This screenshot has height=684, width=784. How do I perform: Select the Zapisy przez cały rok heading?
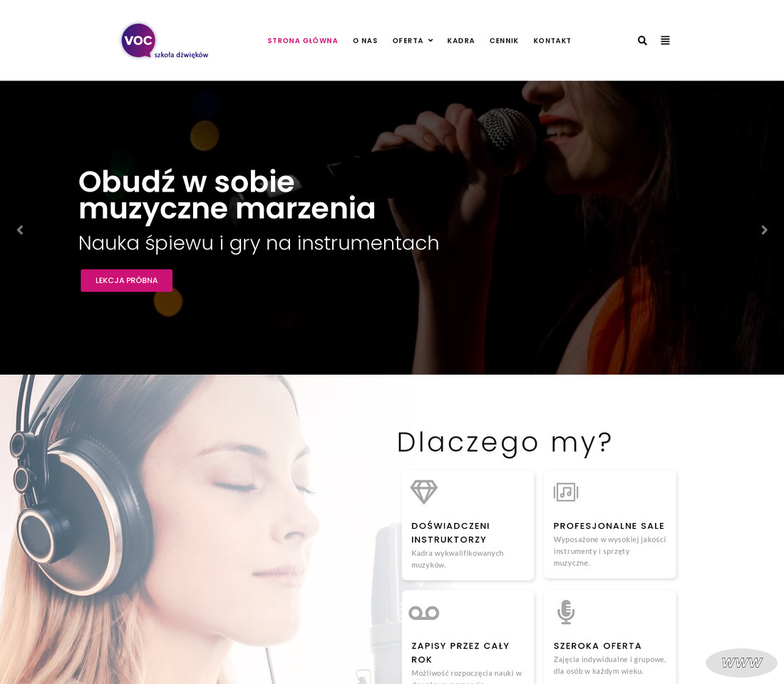(x=460, y=653)
